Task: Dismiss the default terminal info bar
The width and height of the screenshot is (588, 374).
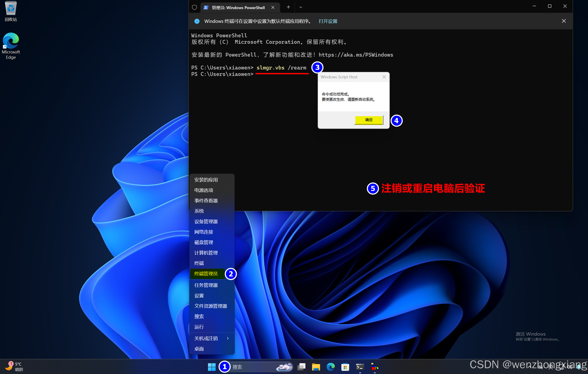Action: [x=564, y=21]
